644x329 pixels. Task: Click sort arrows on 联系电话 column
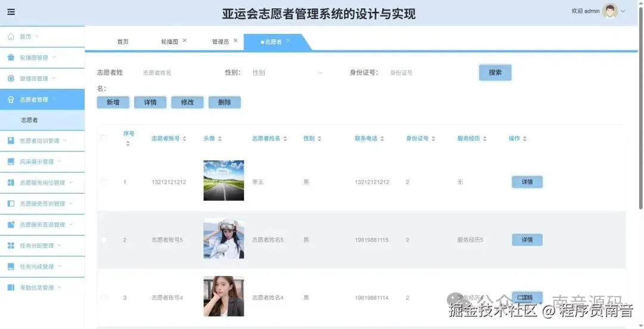(x=382, y=139)
